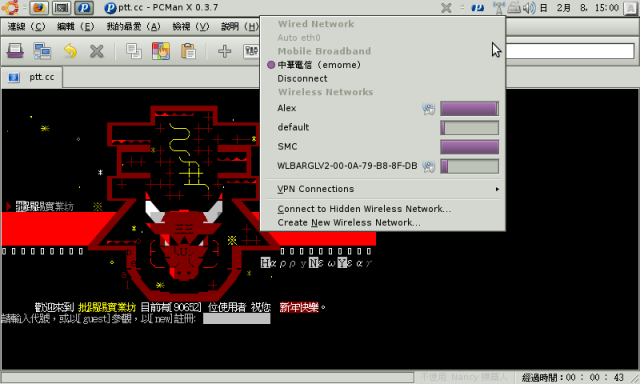Click the PCMan icon in title bar
The image size is (640, 384).
pyautogui.click(x=110, y=7)
